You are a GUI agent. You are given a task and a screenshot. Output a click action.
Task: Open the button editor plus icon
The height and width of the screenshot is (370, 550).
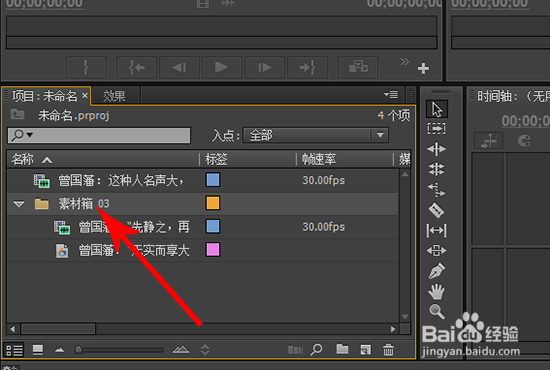pos(423,68)
